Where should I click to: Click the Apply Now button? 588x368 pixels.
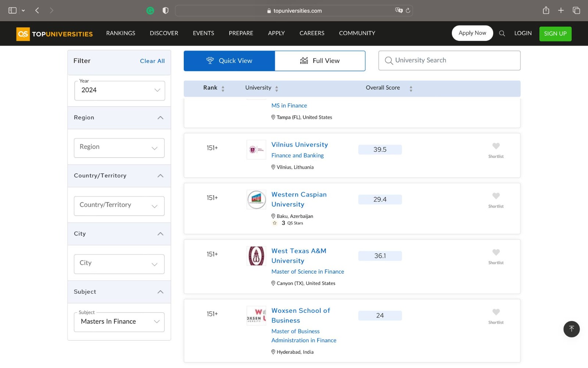pyautogui.click(x=472, y=33)
